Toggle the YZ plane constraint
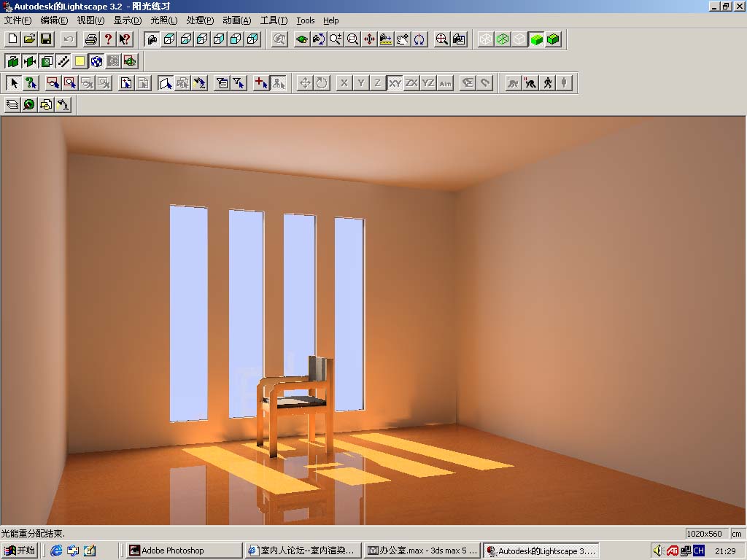 pos(428,83)
